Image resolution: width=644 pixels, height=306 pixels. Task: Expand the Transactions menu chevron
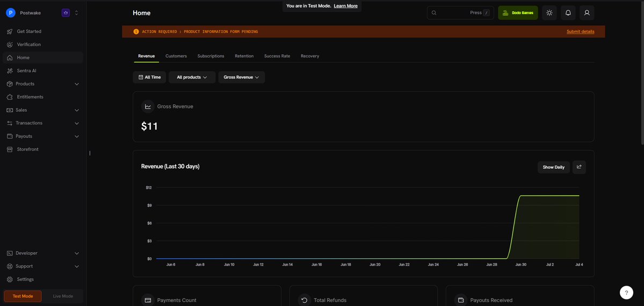point(77,123)
